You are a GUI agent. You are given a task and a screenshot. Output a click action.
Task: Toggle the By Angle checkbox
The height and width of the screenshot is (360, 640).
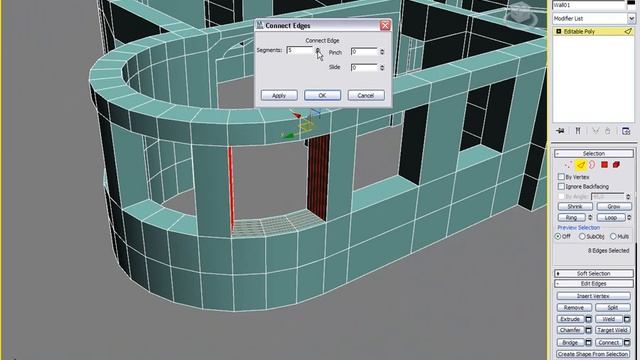561,196
